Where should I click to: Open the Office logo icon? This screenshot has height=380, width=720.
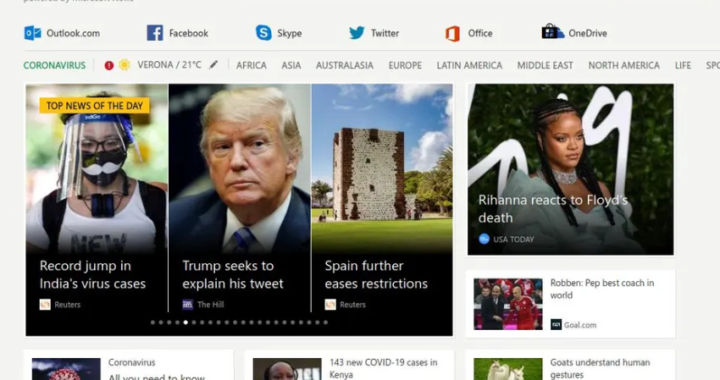[453, 34]
